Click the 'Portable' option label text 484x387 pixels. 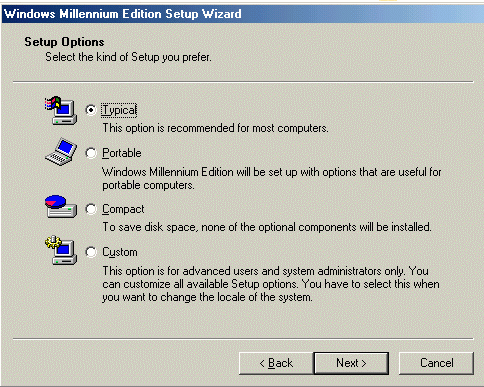(122, 153)
